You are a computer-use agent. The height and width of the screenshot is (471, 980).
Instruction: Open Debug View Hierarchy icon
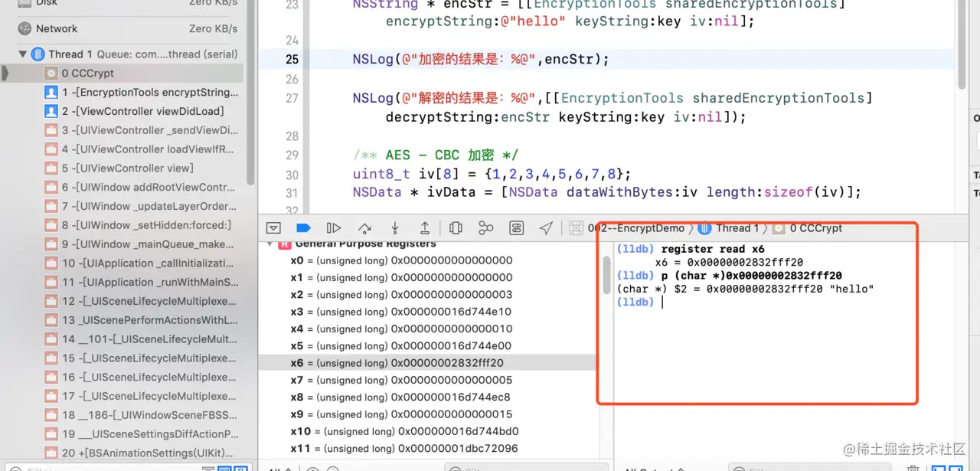456,228
